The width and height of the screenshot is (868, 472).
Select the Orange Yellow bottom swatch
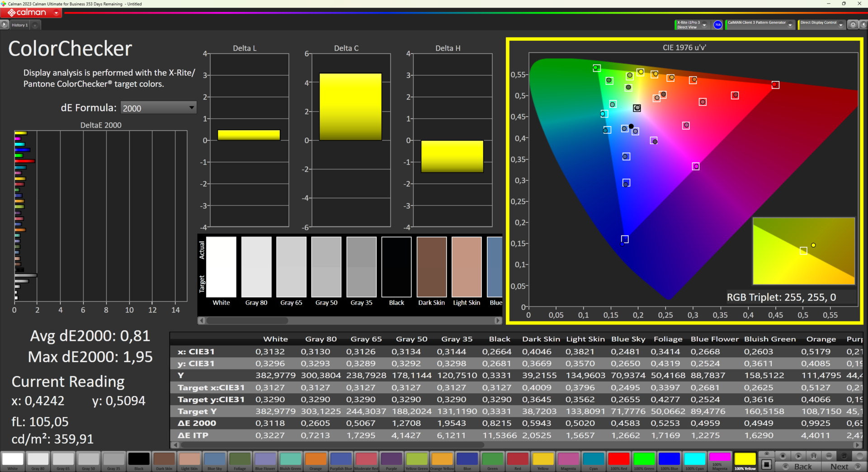pos(442,461)
